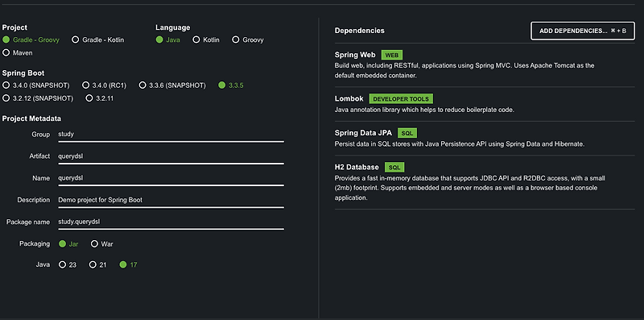
Task: Click the Dependencies section heading
Action: click(x=359, y=31)
